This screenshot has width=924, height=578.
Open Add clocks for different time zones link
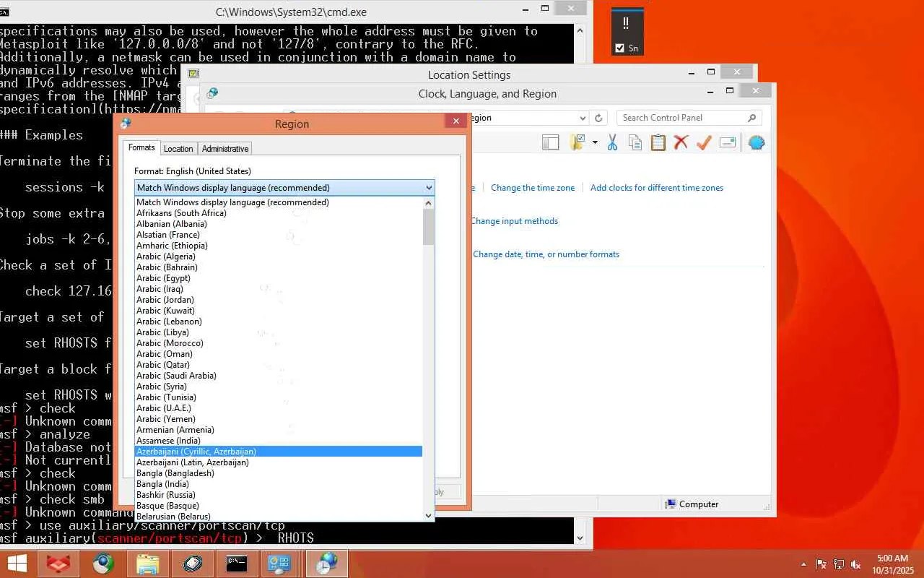point(657,188)
